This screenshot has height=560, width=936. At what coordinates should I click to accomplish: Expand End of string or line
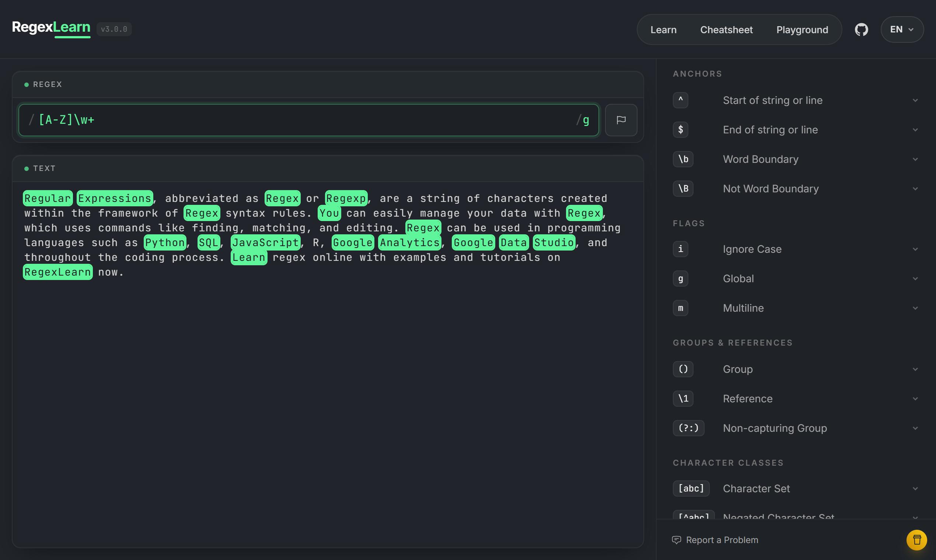pos(915,130)
